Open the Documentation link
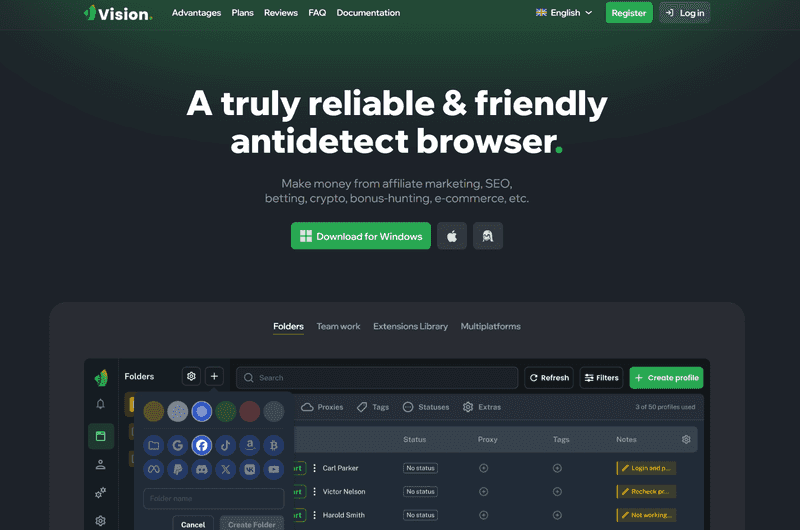This screenshot has width=800, height=530. click(368, 13)
